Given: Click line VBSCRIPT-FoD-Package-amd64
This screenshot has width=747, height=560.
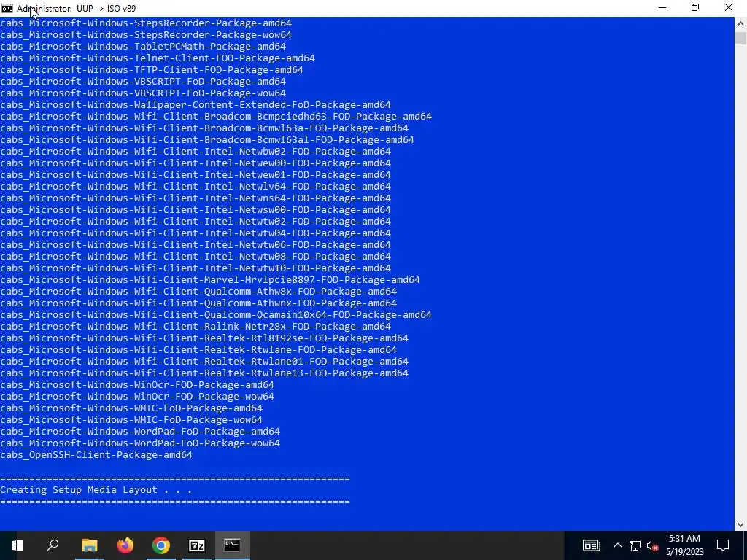Looking at the screenshot, I should 143,82.
